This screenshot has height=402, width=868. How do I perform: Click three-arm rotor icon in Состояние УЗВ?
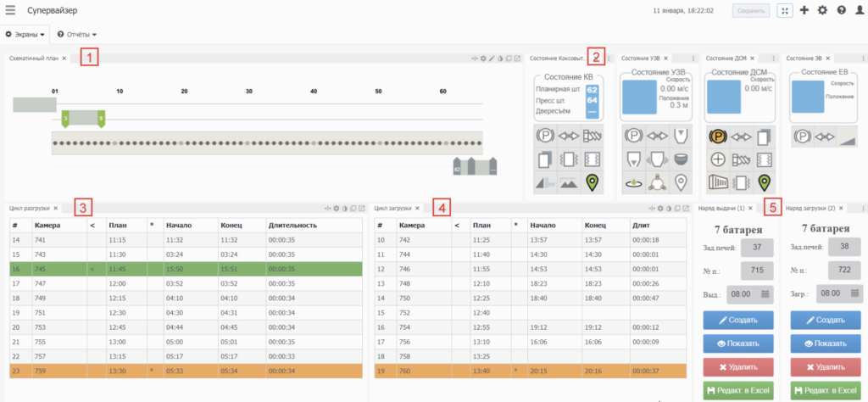pos(659,182)
